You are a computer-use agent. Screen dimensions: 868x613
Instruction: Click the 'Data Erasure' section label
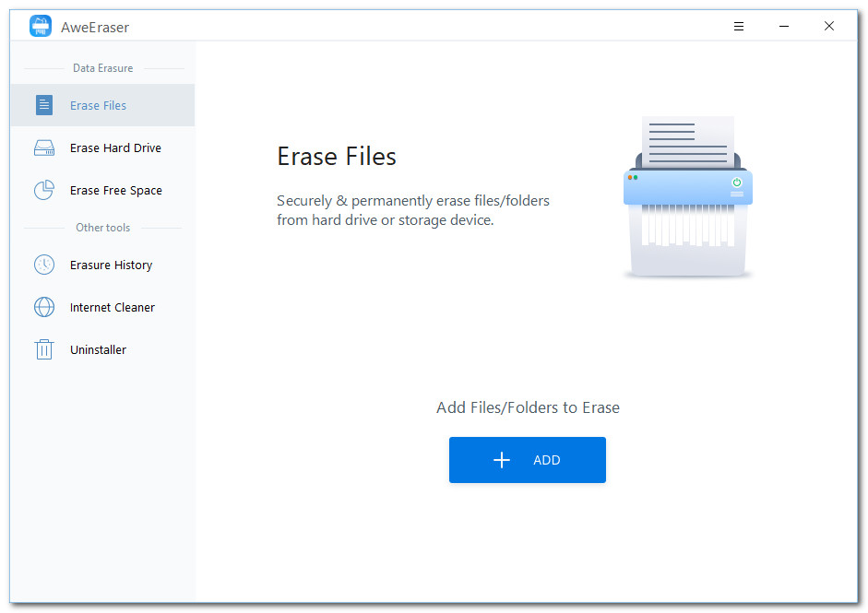(x=103, y=68)
